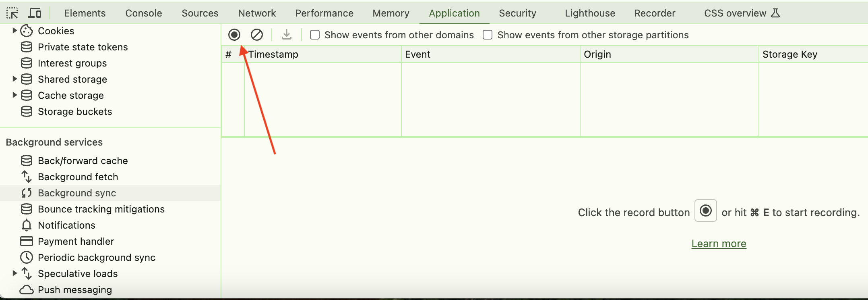Image resolution: width=868 pixels, height=300 pixels.
Task: Click the Notifications bell icon
Action: tap(27, 225)
